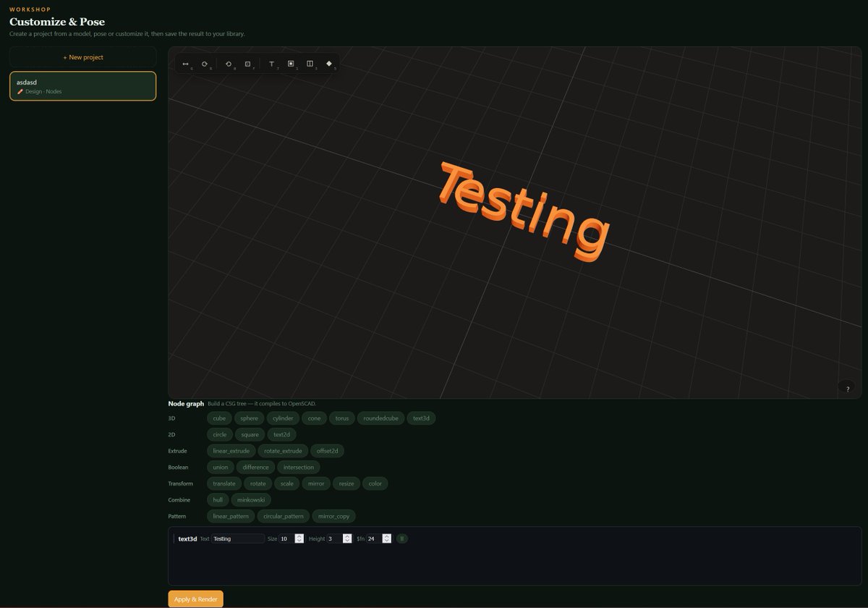Add a mirror transform node
This screenshot has width=868, height=608.
click(x=316, y=484)
